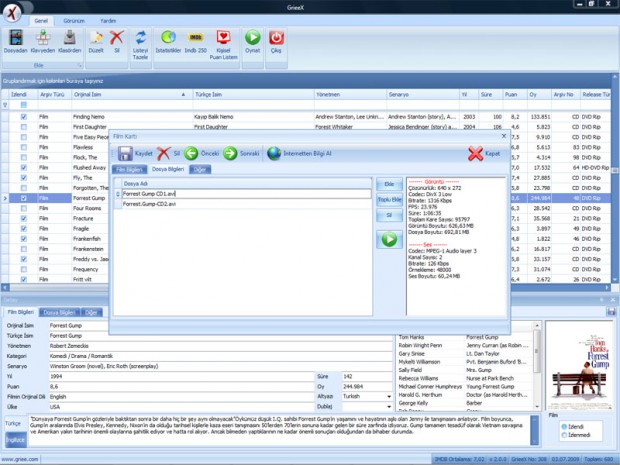Expand the Ekle group launcher arrow
This screenshot has height=465, width=620.
click(80, 66)
